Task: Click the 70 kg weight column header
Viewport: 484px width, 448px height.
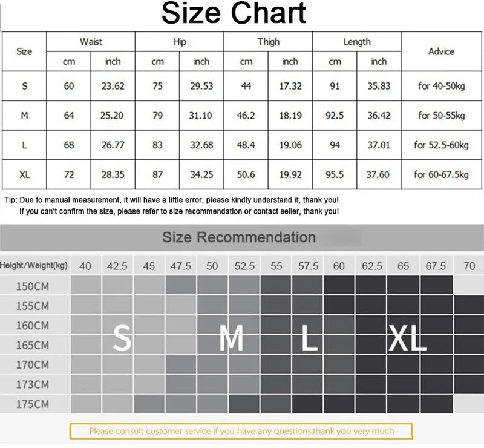Action: click(x=468, y=266)
